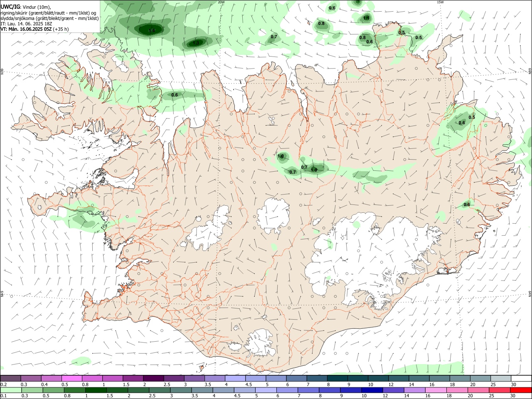Screen dimensions: 532x399
Task: Click the '0.7' value over the sea off the north coast
Action: (x=274, y=37)
